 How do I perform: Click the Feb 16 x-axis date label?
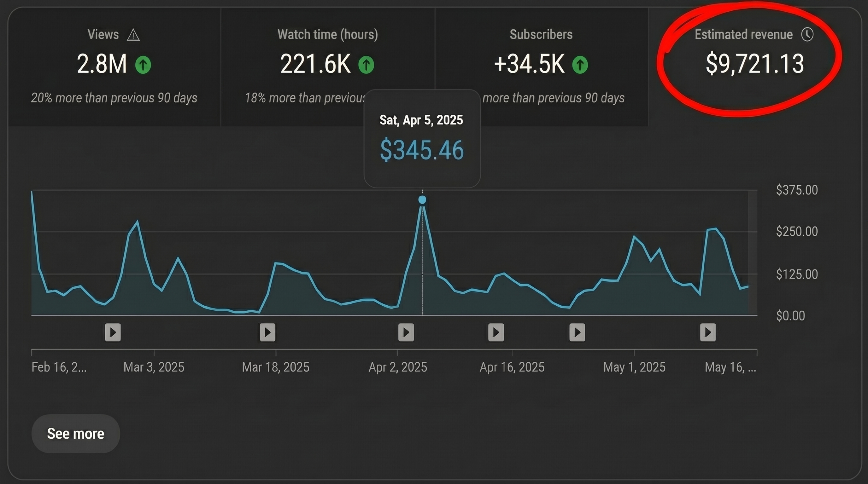point(59,367)
